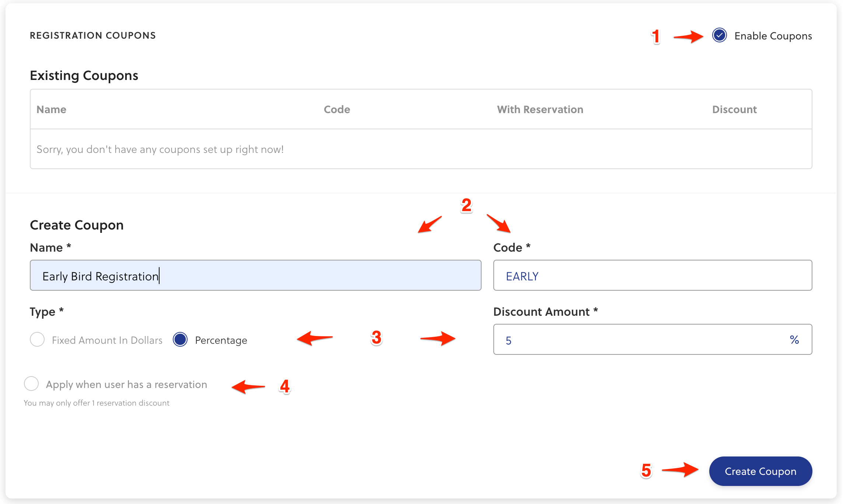Click the red number 5 annotation
857x504 pixels.
click(x=646, y=470)
